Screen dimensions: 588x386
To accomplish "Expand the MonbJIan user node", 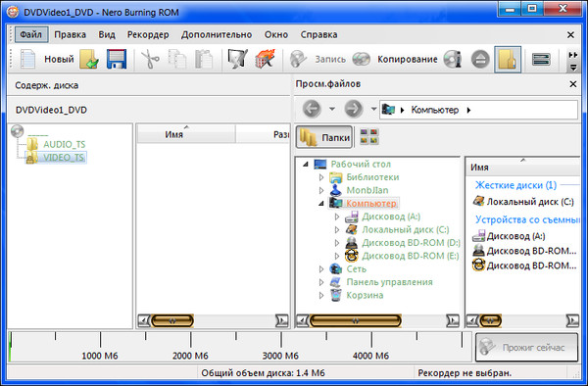I will 321,190.
